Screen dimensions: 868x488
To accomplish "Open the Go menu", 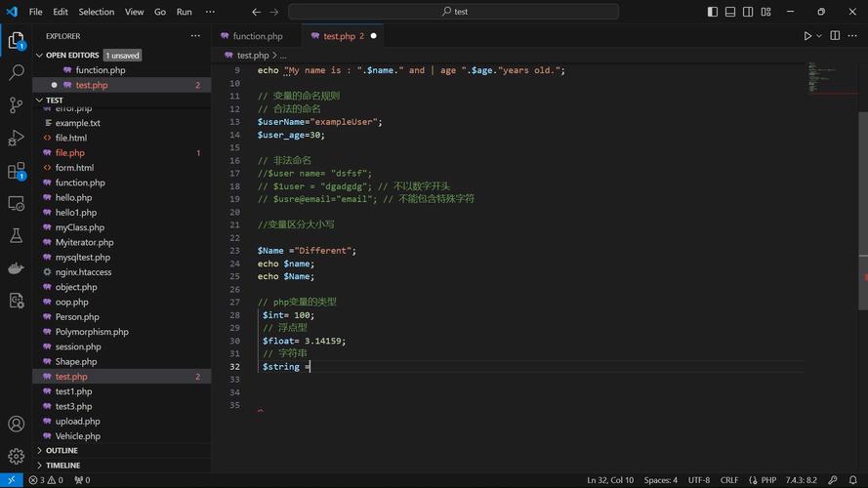I will tap(160, 12).
